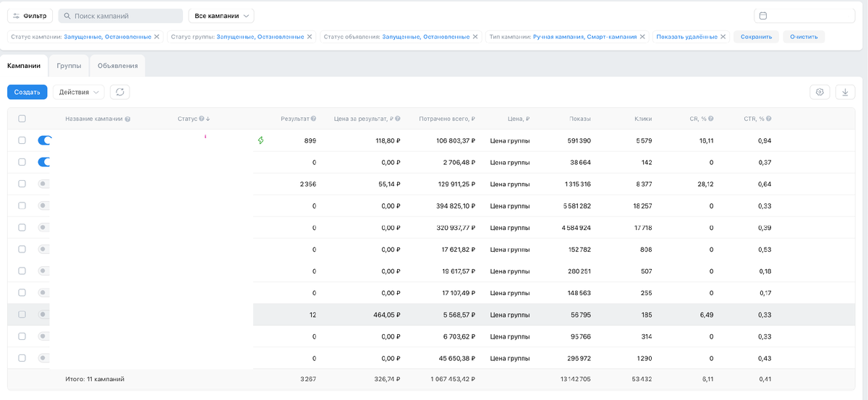868x400 pixels.
Task: Click the 0,94 CTR value
Action: click(x=764, y=140)
